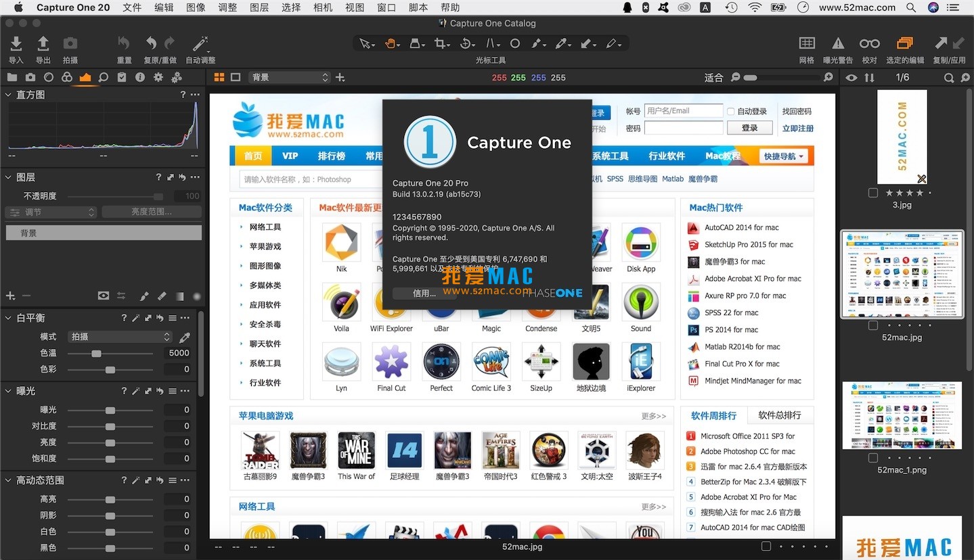Viewport: 974px width, 560px height.
Task: Collapse the 曝光 panel
Action: click(8, 391)
